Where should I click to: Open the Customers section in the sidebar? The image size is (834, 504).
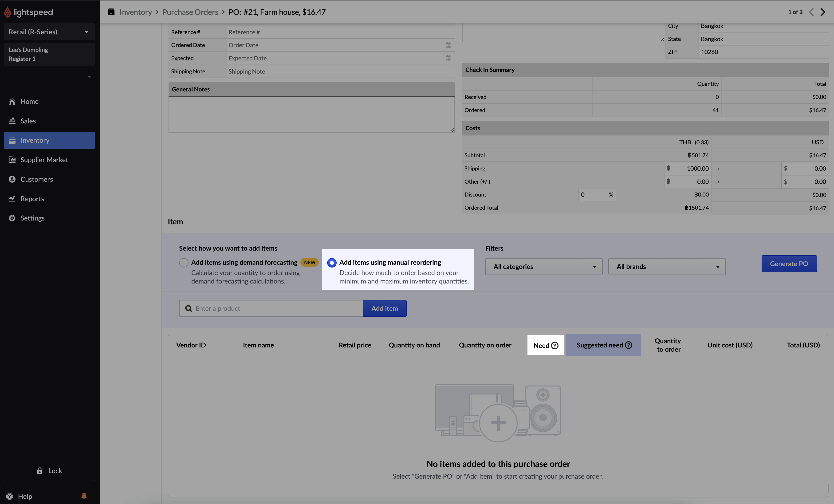[x=36, y=179]
